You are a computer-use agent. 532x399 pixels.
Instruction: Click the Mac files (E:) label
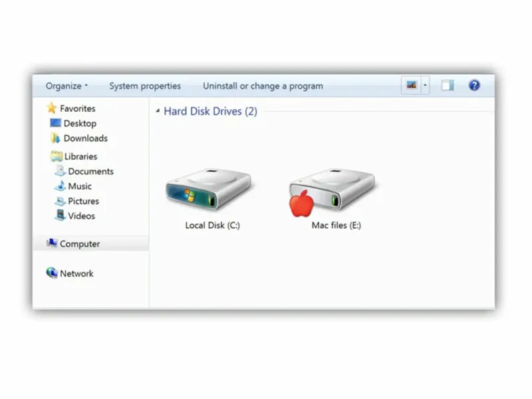point(336,225)
